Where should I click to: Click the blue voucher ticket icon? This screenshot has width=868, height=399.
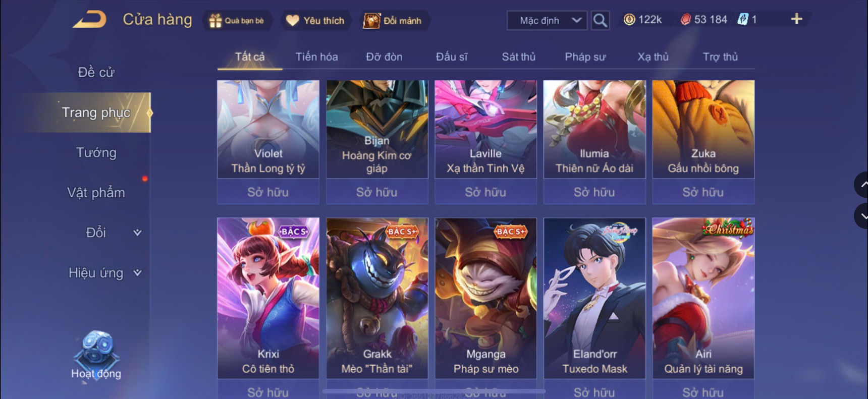(x=743, y=20)
